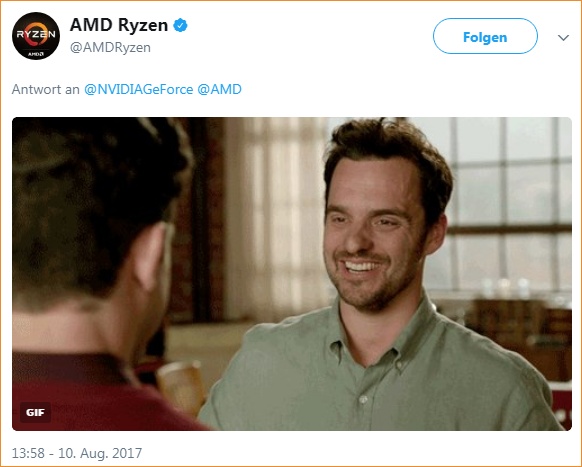
Task: Click the drinking glass in the GIF
Action: 181,386
